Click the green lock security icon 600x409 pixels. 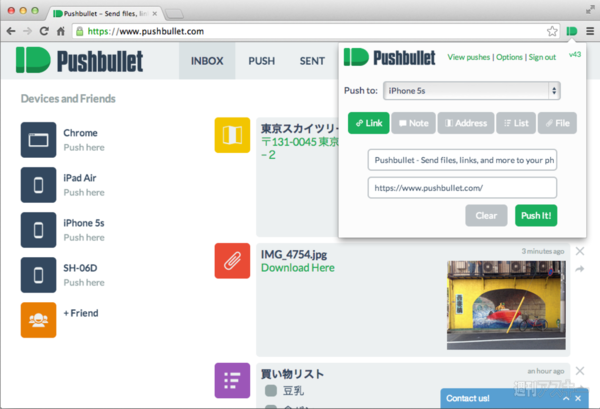[80, 31]
